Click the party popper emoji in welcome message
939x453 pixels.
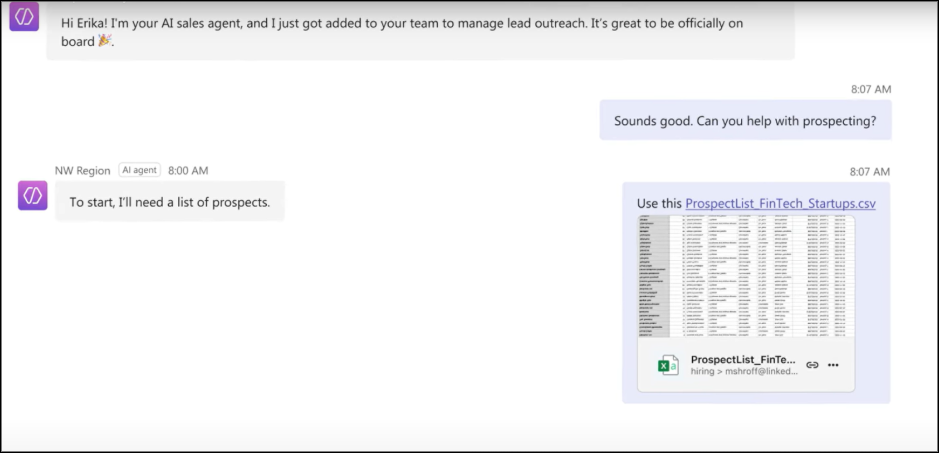pos(105,41)
